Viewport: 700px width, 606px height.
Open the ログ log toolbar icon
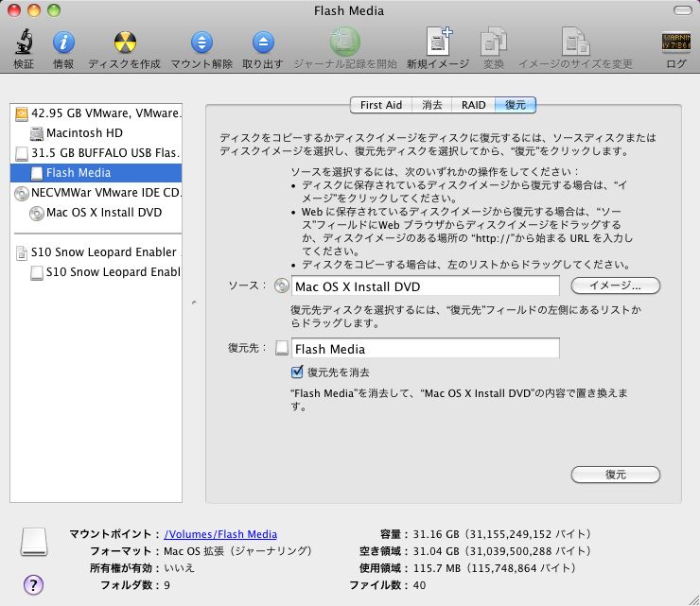(x=676, y=42)
